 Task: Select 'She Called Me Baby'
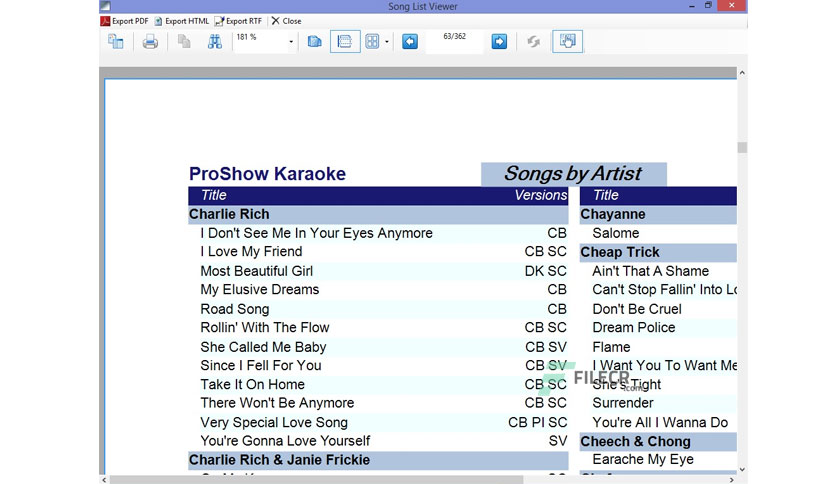[263, 347]
